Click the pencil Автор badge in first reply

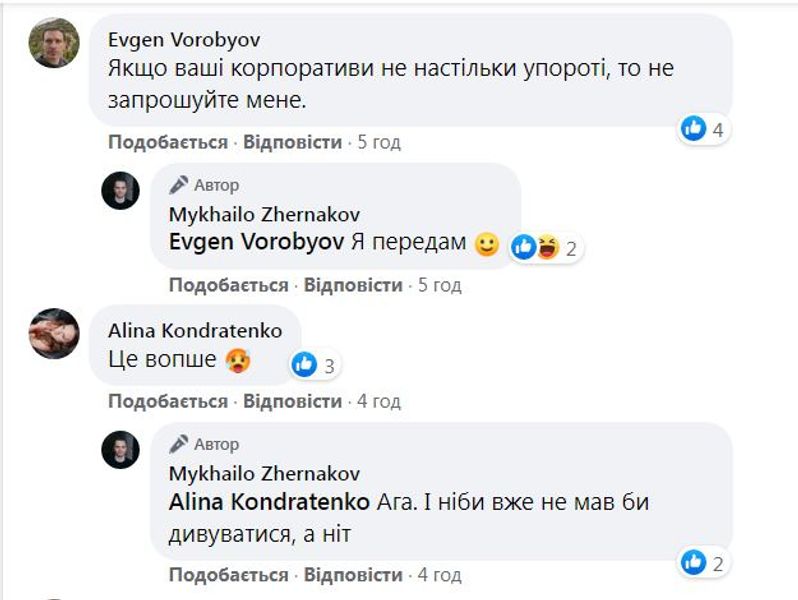(x=205, y=185)
